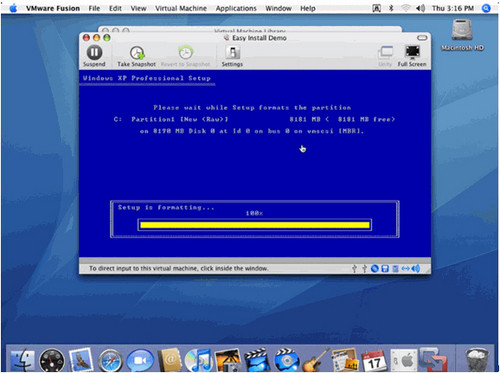
Task: Launch Safari from the Dock
Action: click(x=110, y=360)
